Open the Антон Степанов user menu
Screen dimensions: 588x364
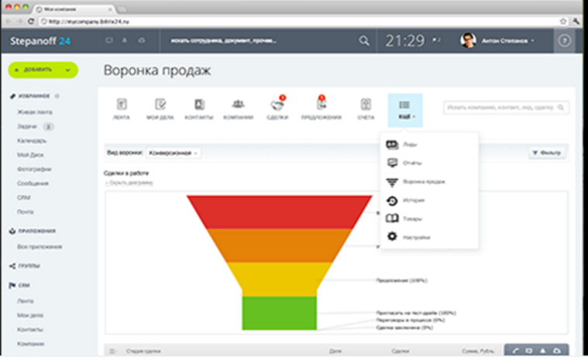[507, 40]
